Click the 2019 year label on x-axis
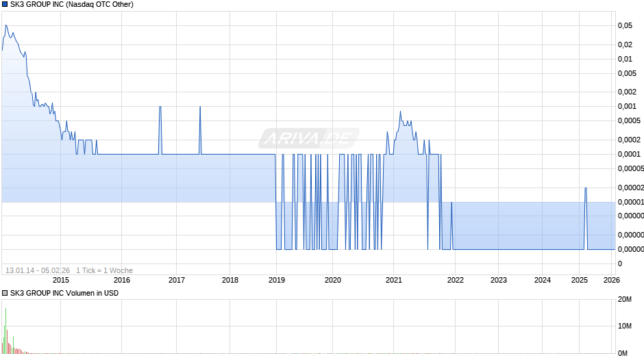This screenshot has width=644, height=360. point(276,280)
